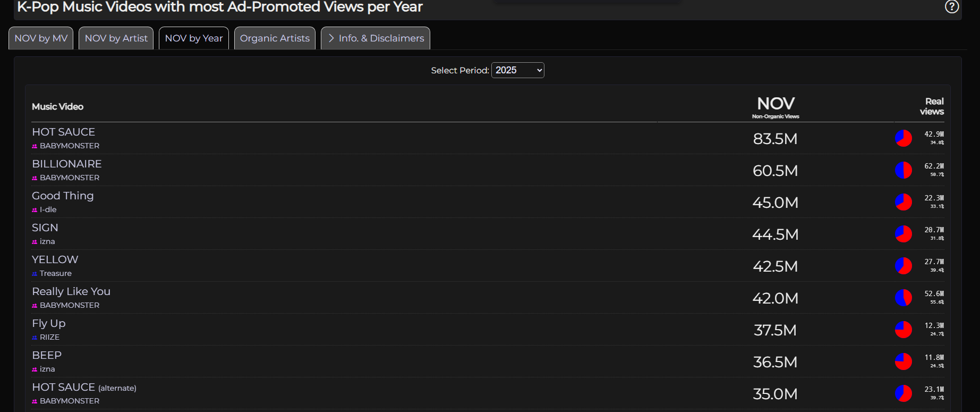
Task: Open the SIGN music video title
Action: (x=45, y=228)
